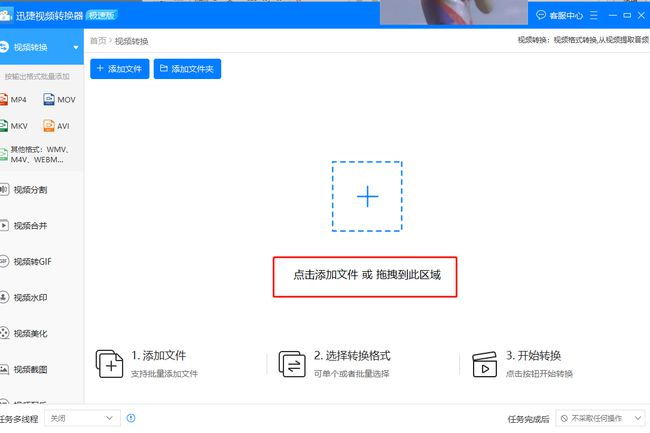The width and height of the screenshot is (650, 433).
Task: Click the 可单个或者批量选择 text
Action: 352,374
